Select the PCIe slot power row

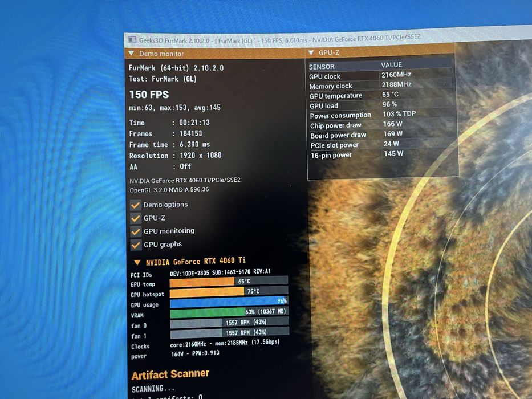[x=382, y=144]
